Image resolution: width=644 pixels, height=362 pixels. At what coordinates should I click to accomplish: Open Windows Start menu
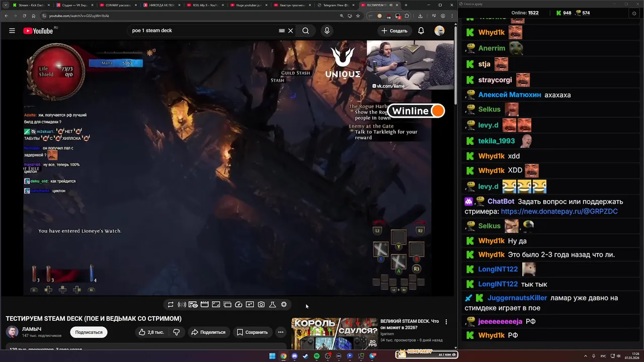pos(272,356)
